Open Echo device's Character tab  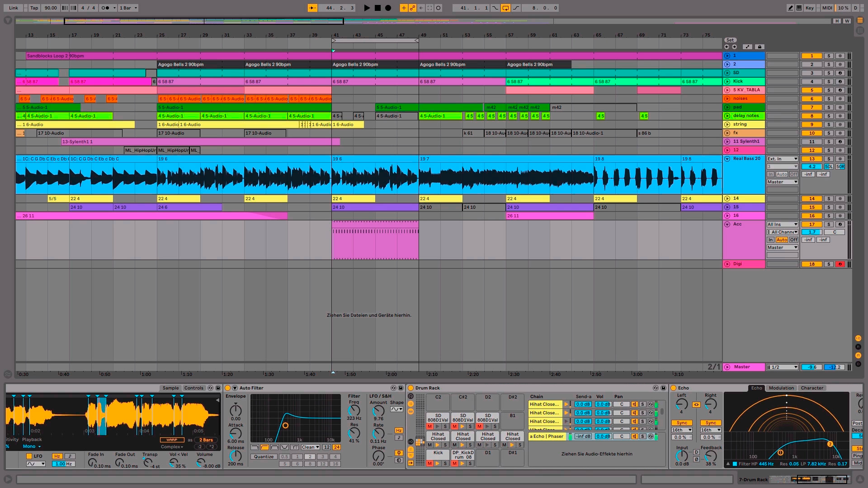coord(812,388)
